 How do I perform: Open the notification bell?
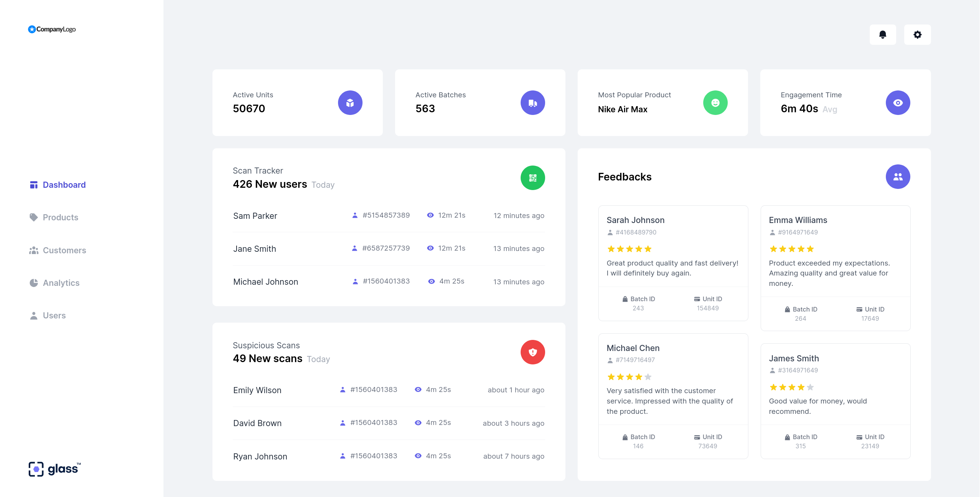pyautogui.click(x=883, y=34)
